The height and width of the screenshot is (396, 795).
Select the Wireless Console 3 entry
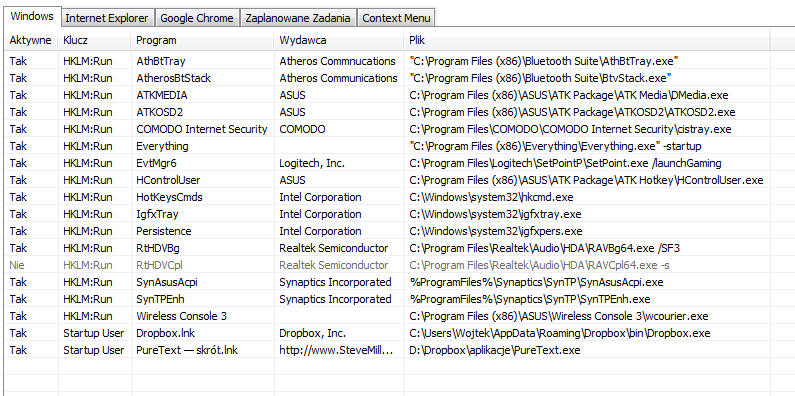(x=182, y=316)
